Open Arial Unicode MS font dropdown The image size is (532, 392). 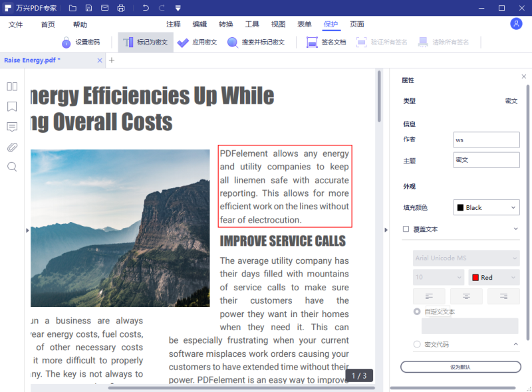point(466,258)
